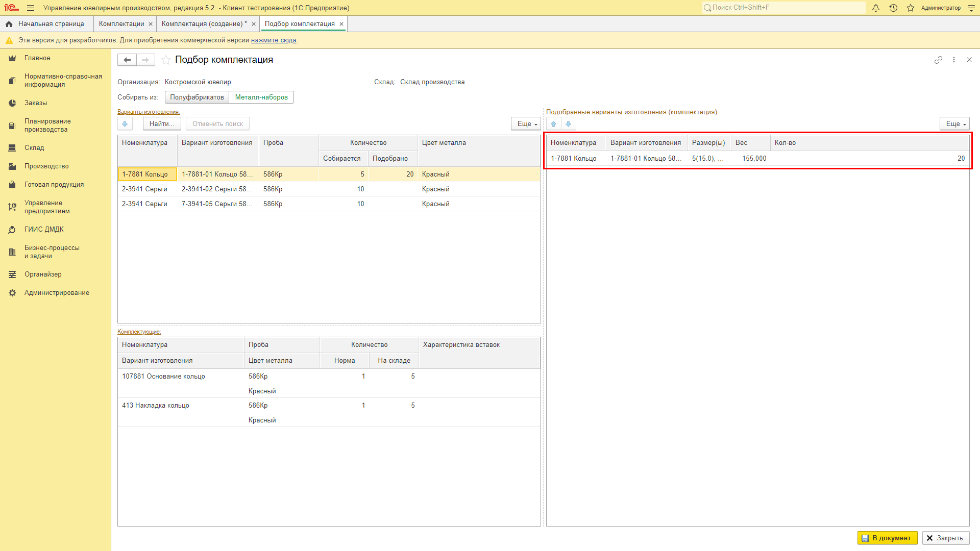Click the Найти... button

point(162,123)
